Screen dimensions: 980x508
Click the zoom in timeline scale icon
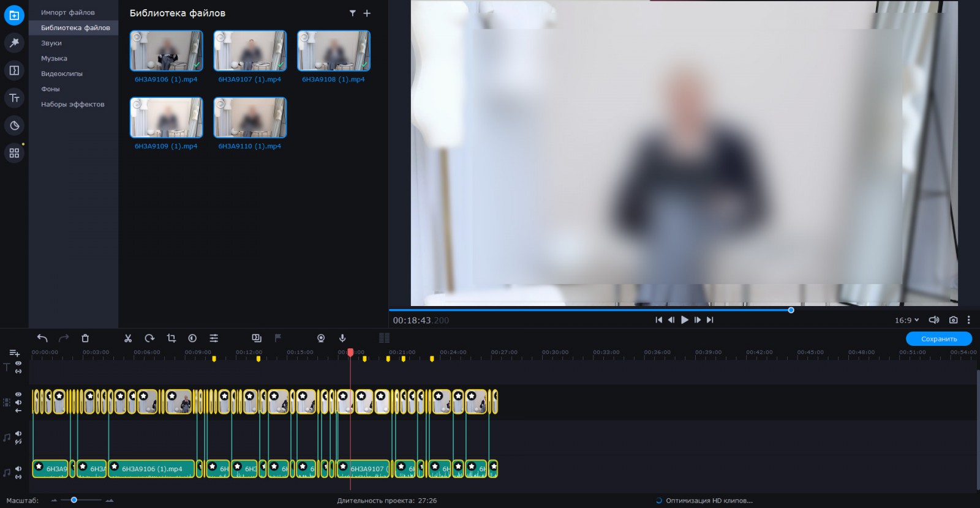point(110,501)
